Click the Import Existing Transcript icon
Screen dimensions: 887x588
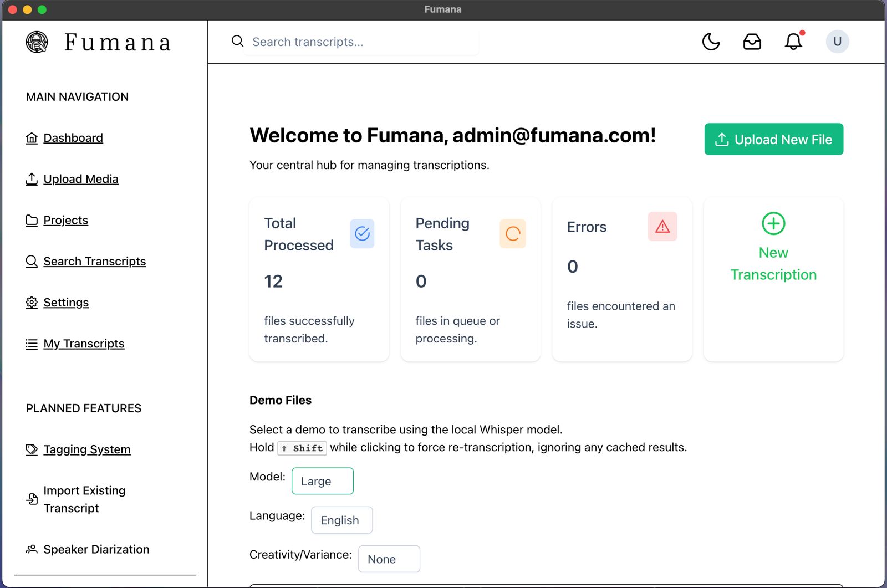[x=32, y=499]
